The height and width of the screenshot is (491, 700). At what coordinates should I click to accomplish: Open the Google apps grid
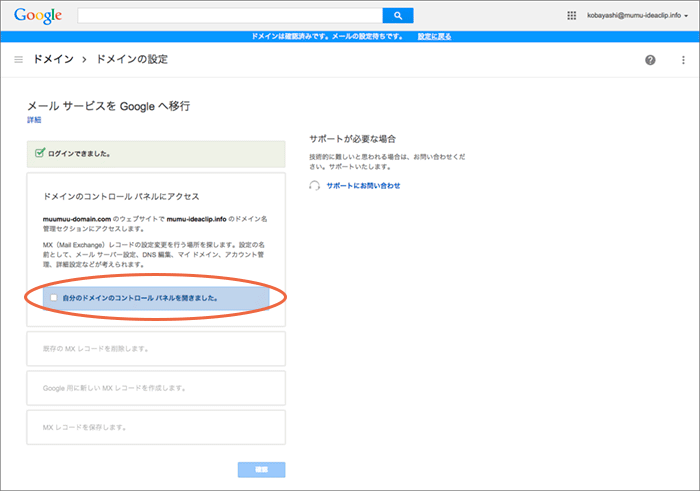point(571,16)
